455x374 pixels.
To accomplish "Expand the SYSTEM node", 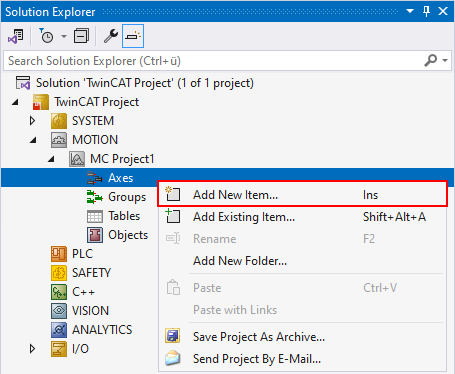I will point(32,121).
